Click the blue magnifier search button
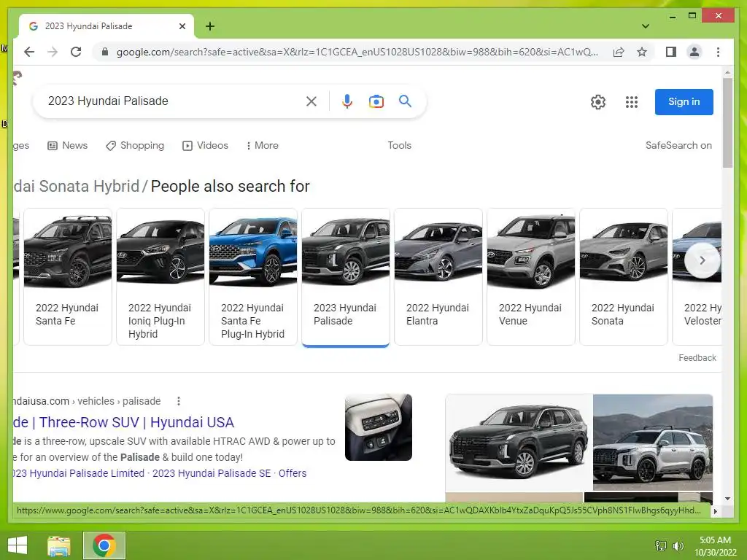This screenshot has height=560, width=747. coord(405,101)
